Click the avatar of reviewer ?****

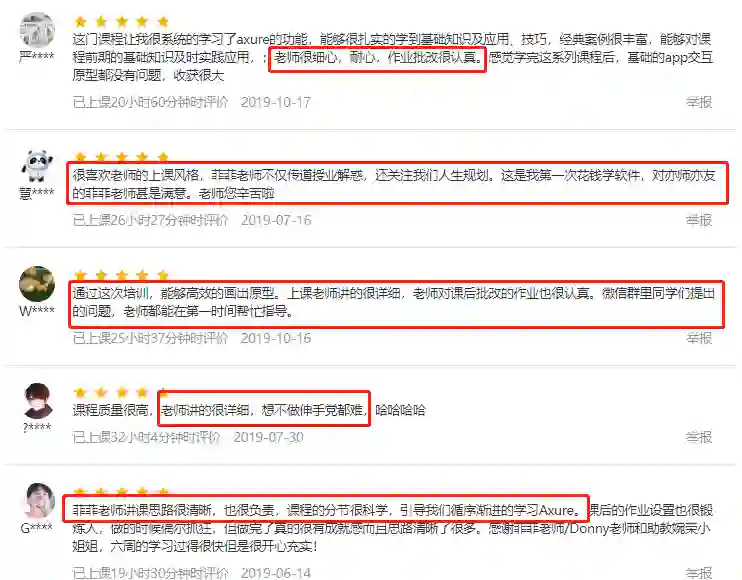pyautogui.click(x=37, y=401)
